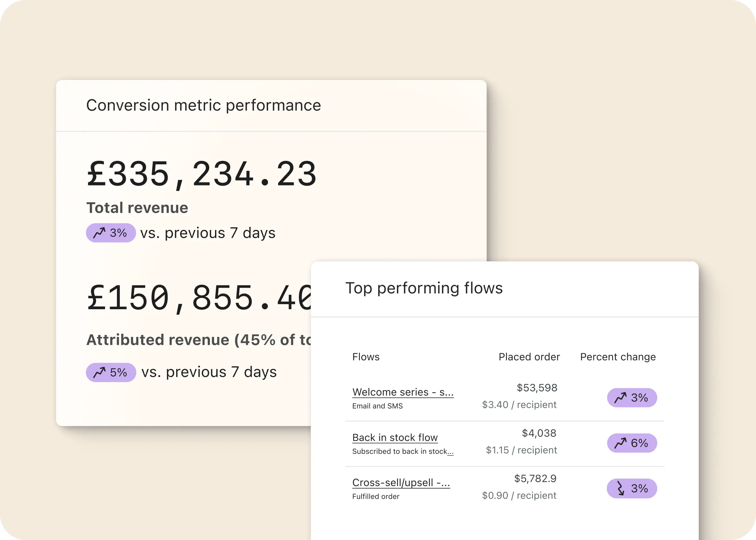The width and height of the screenshot is (756, 540).
Task: Click the $53,598 placed order value
Action: coord(537,388)
